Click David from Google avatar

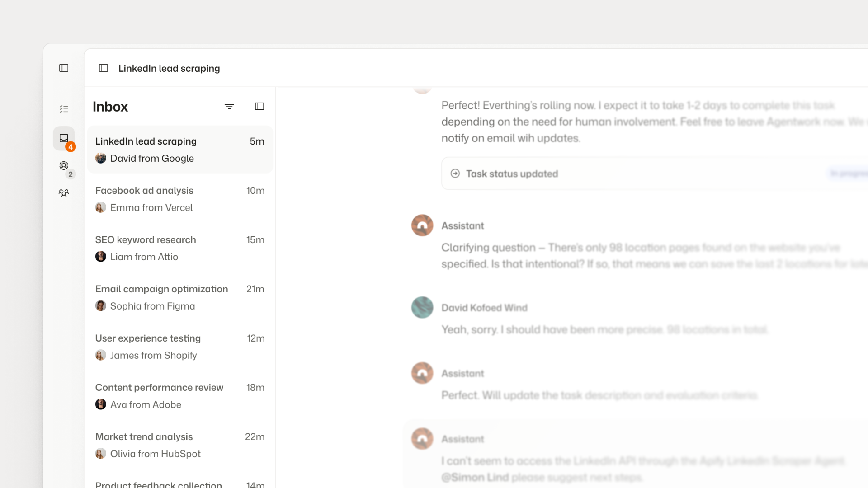[101, 158]
